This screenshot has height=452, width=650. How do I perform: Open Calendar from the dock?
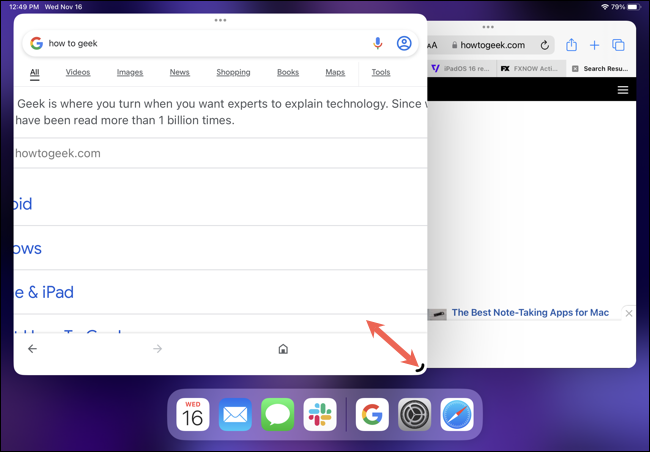(x=193, y=414)
